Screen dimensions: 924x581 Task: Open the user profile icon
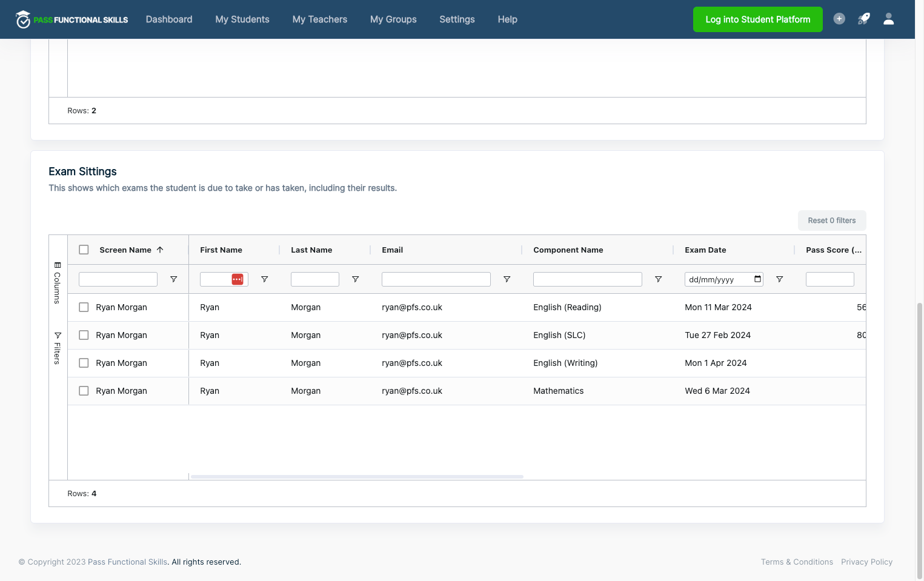(889, 19)
